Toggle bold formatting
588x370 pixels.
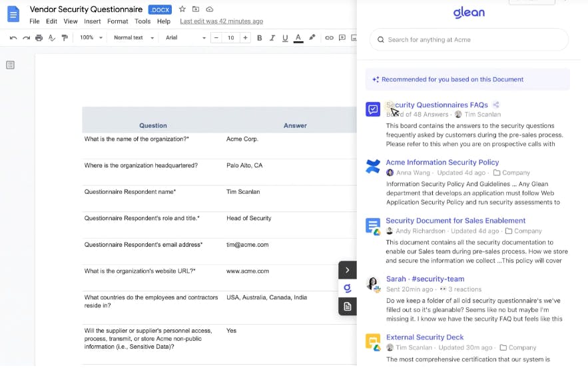tap(260, 38)
